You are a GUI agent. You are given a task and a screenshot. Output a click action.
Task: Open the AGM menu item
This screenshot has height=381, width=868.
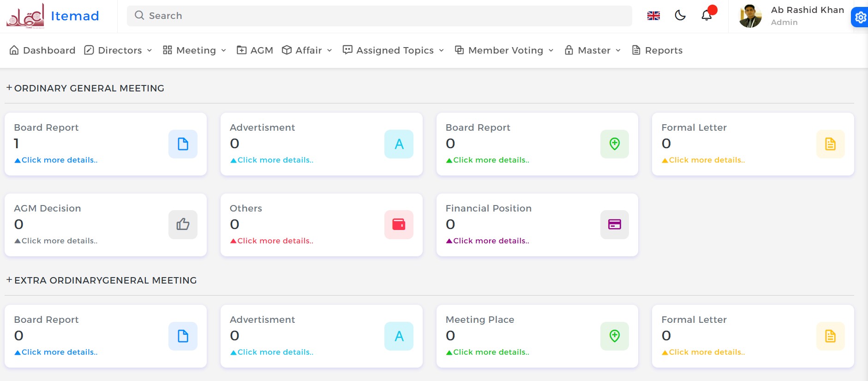[x=255, y=50]
